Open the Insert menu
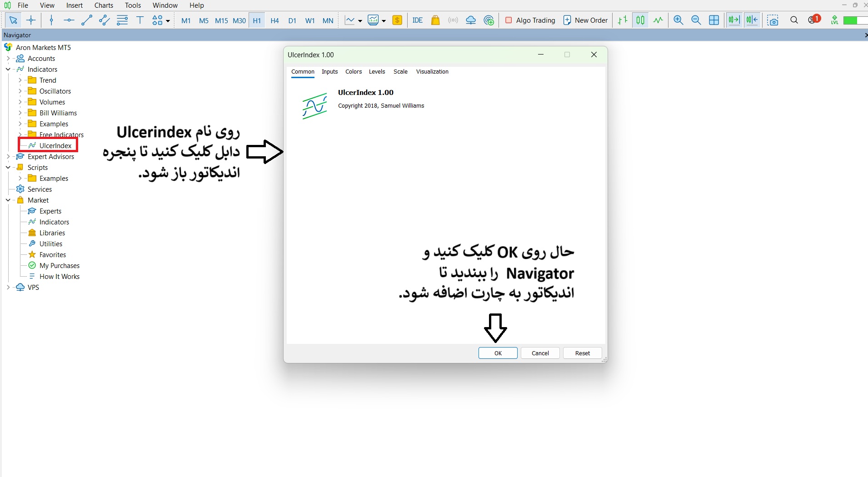The width and height of the screenshot is (868, 477). click(75, 5)
